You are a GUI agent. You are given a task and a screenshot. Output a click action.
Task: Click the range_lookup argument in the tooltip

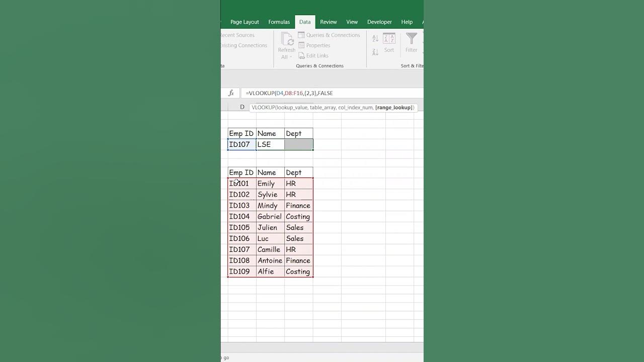(x=394, y=108)
